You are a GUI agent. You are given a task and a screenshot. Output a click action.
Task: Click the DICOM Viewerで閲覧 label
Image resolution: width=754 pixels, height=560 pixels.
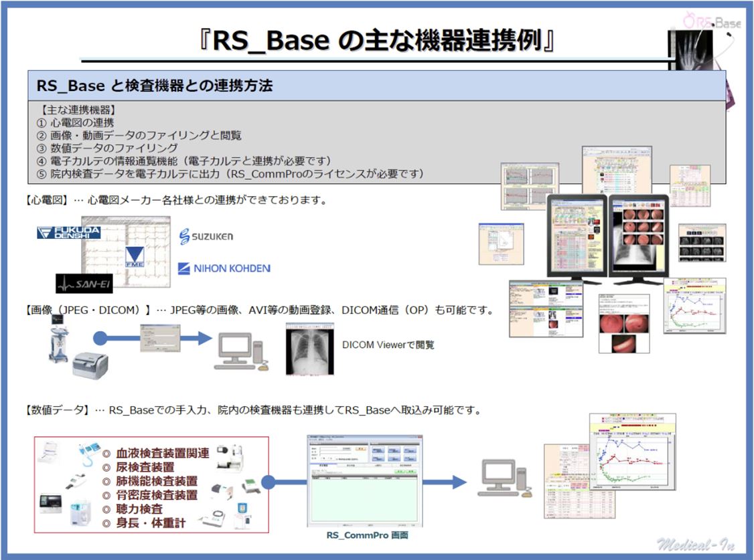point(388,345)
